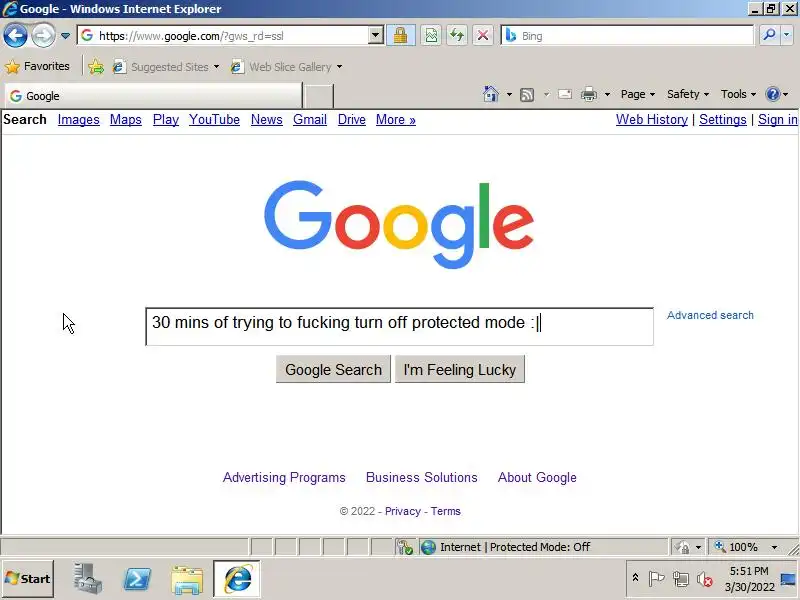The height and width of the screenshot is (600, 800).
Task: Stop loading with the red X icon
Action: [483, 36]
